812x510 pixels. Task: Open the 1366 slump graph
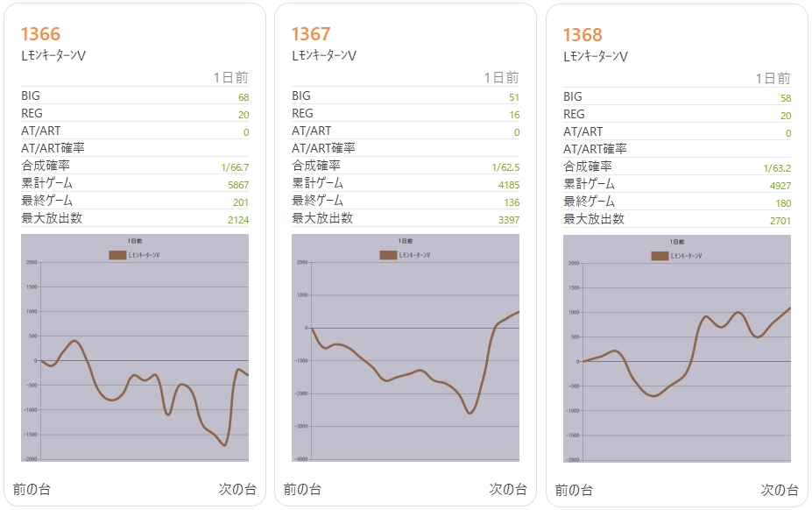pos(135,349)
